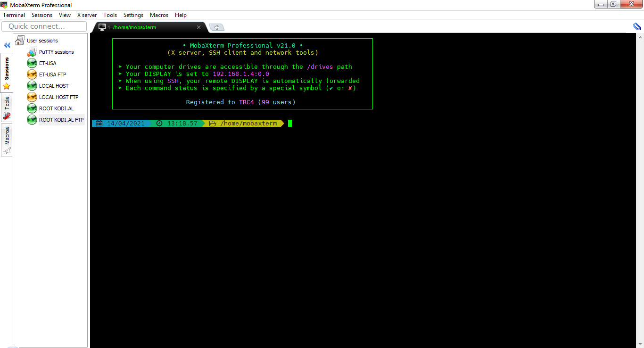This screenshot has height=348, width=644.
Task: Click the calendar icon in prompt
Action: point(99,124)
